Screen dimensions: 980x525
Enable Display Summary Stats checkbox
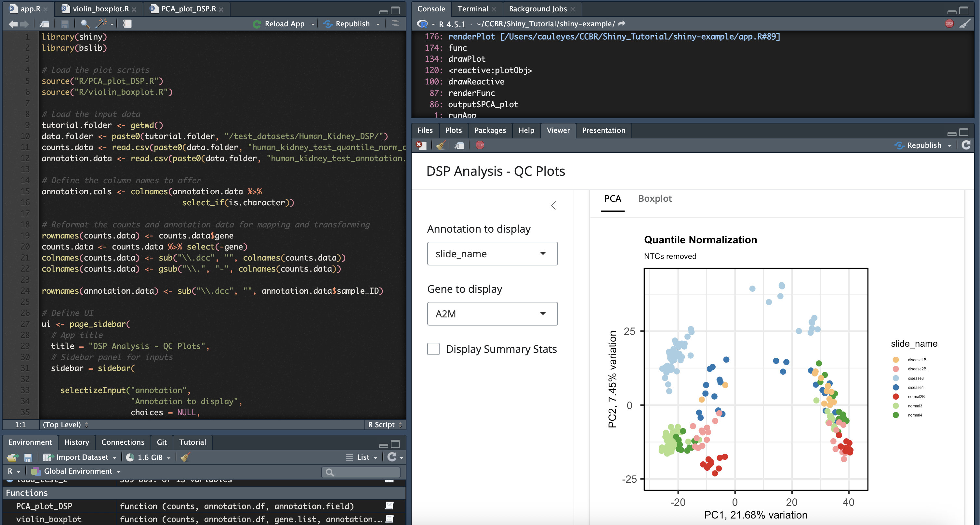click(x=433, y=349)
